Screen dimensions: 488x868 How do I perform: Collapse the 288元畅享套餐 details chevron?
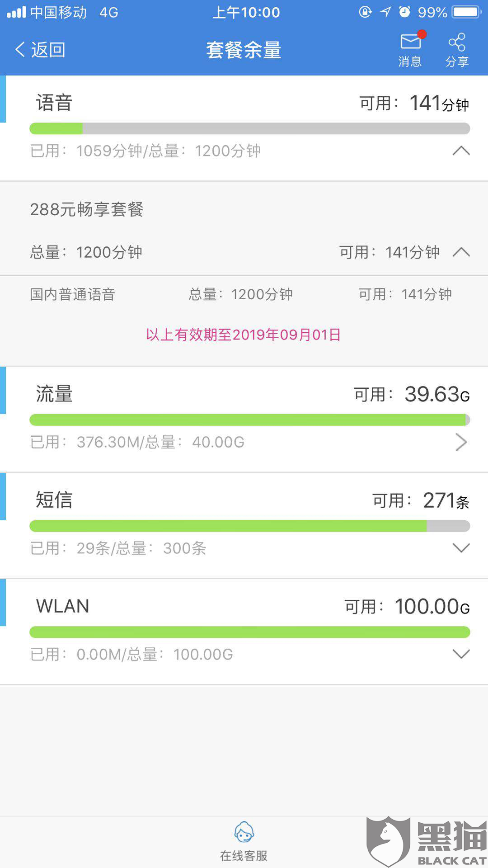point(461,252)
